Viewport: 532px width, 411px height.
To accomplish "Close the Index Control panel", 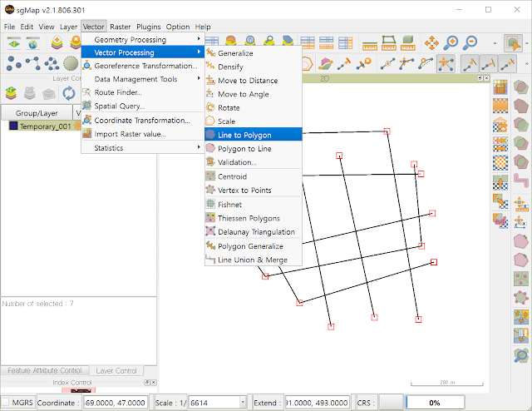I will click(x=154, y=383).
